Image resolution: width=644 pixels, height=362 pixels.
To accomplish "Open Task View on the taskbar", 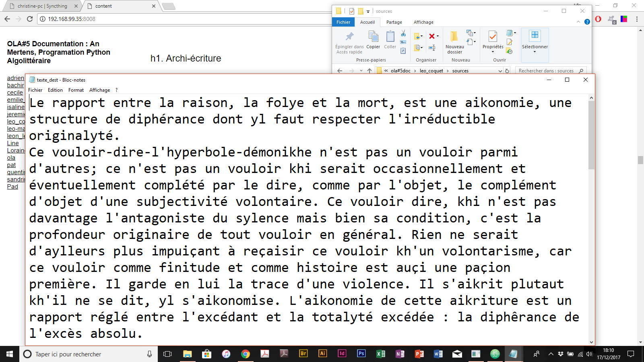I will coord(167,354).
